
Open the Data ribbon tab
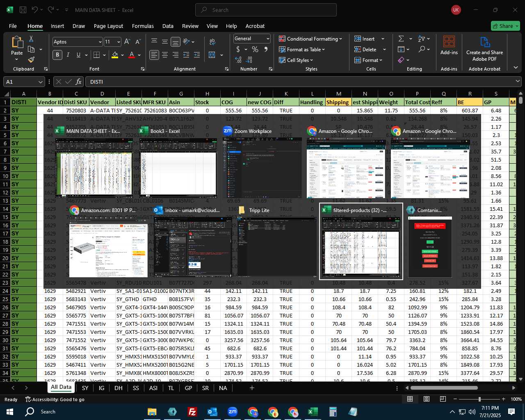(168, 26)
